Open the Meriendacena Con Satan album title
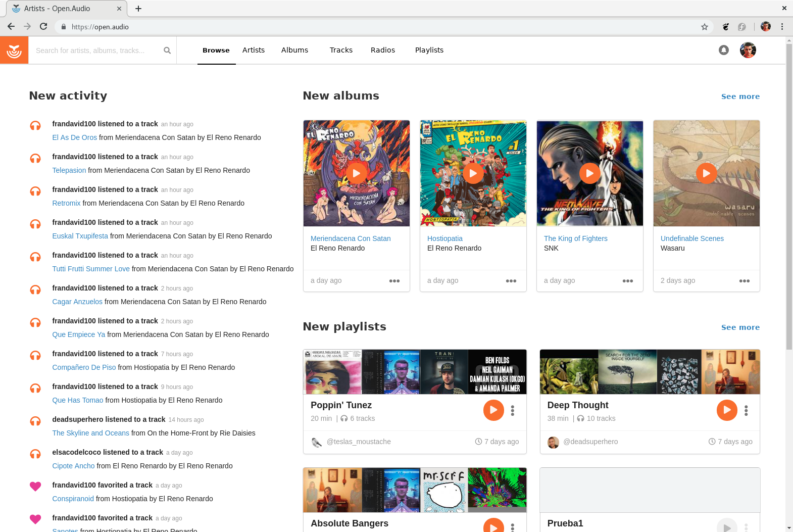 pos(351,238)
